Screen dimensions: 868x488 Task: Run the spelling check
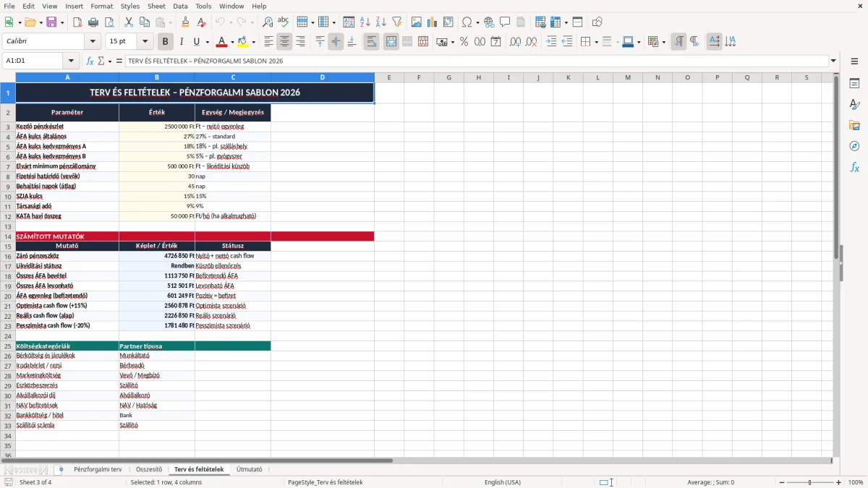(x=283, y=22)
